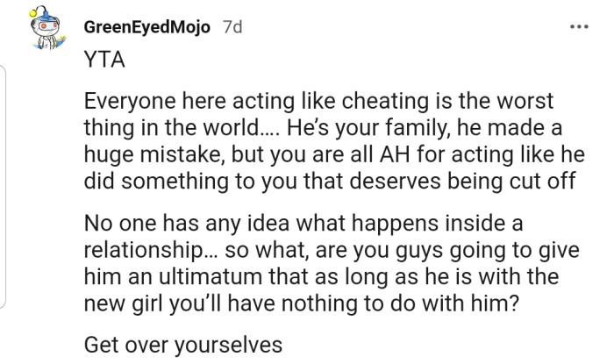This screenshot has height=364, width=614.
Task: Click GreenEyedMojo's Snoo avatar
Action: pos(47,27)
